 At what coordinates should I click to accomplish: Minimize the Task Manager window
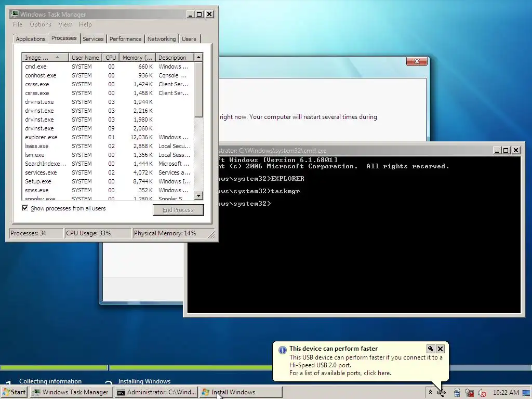coord(190,14)
